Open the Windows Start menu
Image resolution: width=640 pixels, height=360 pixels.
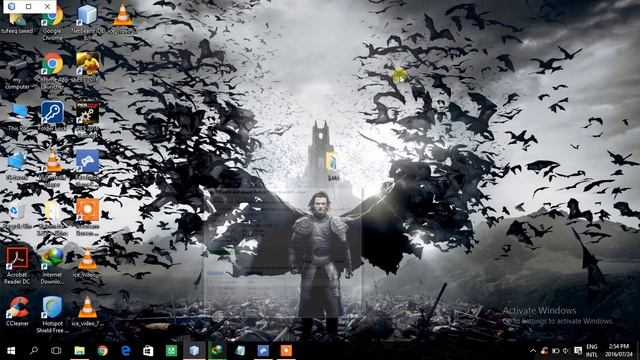pos(11,351)
